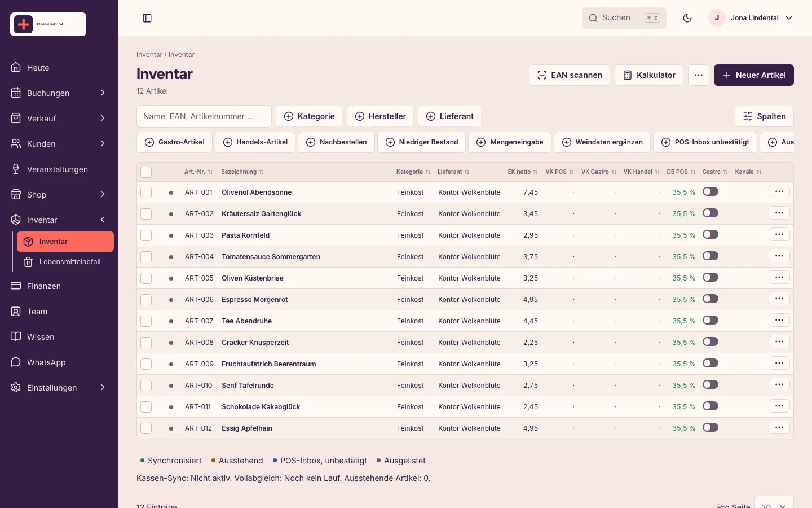This screenshot has height=508, width=812.
Task: Open the three-dot menu beside Kalkulator
Action: (x=699, y=75)
